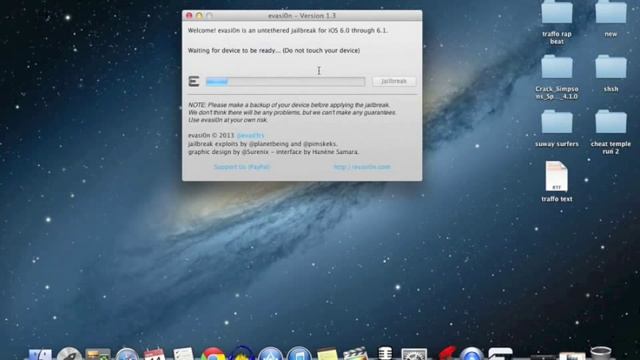Close the evasi0n window with the red button
Image resolution: width=640 pixels, height=360 pixels.
click(189, 16)
